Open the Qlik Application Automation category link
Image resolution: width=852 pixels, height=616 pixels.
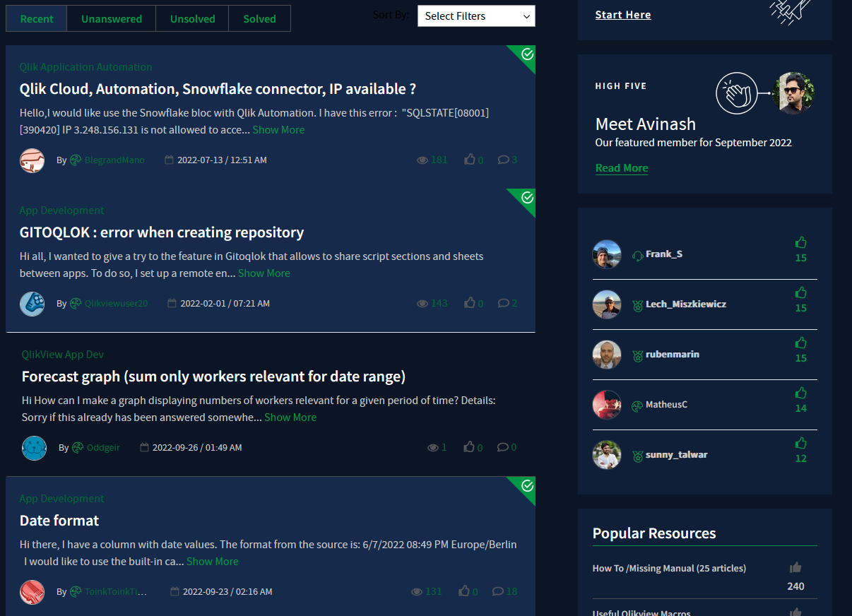tap(85, 67)
